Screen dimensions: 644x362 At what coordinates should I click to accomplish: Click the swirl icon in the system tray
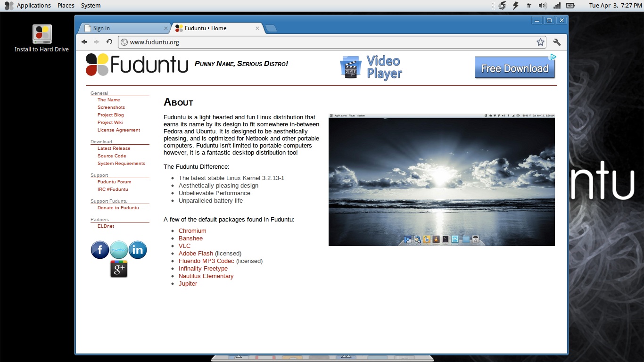[502, 6]
